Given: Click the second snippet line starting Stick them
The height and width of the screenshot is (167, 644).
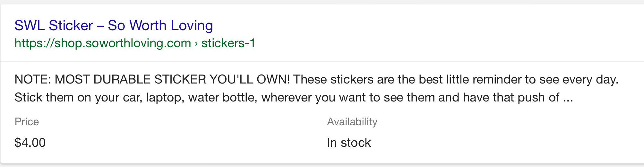Looking at the screenshot, I should point(294,97).
